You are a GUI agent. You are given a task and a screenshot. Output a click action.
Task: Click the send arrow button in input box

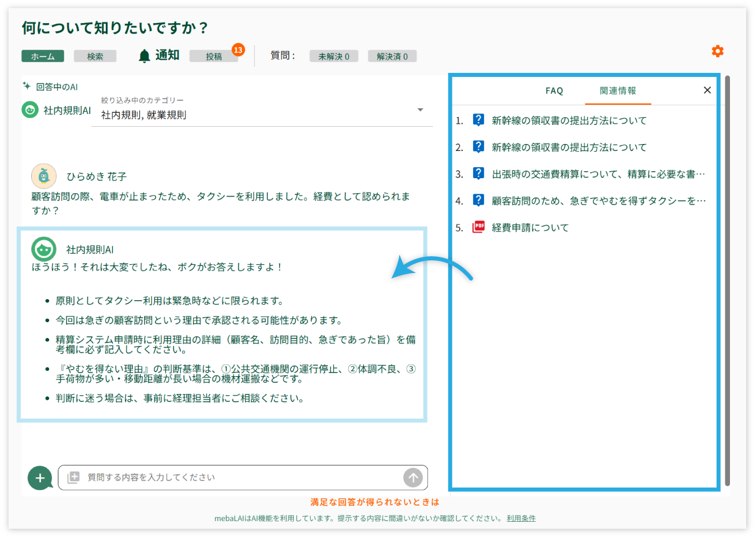coord(412,478)
